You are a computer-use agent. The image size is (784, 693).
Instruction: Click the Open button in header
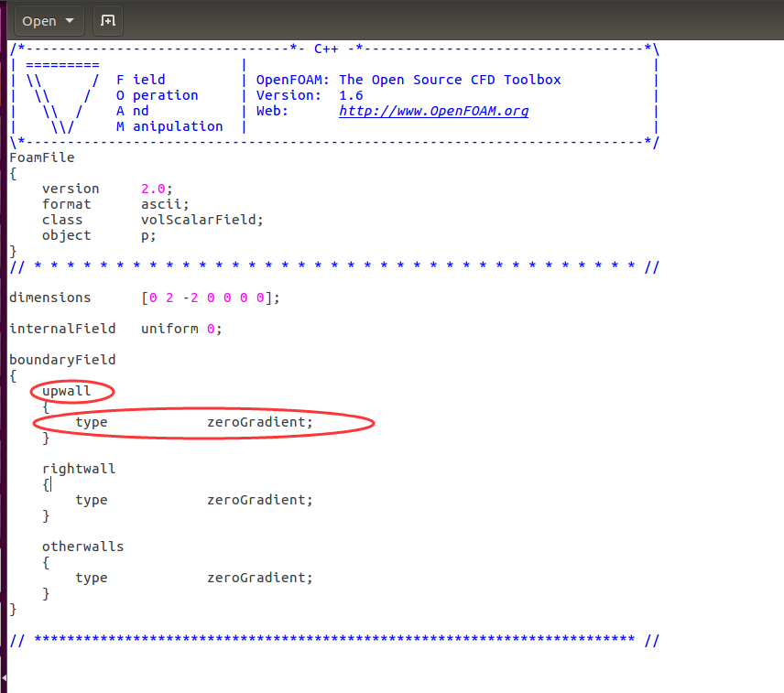[x=38, y=20]
